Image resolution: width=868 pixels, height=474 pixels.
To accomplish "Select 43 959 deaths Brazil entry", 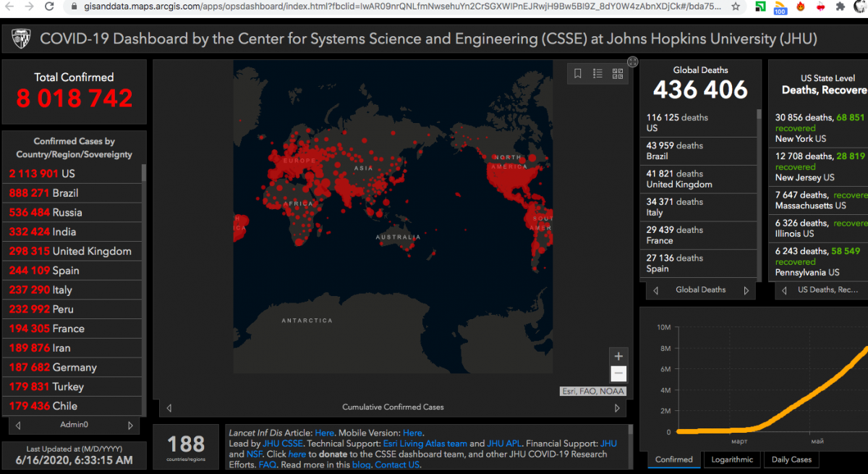I will coord(698,151).
